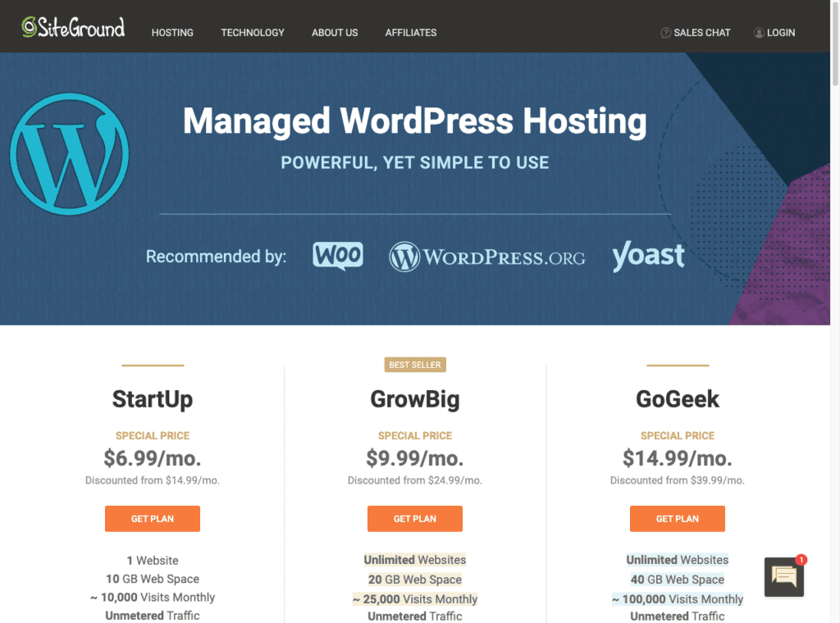Click the login user icon
The image size is (840, 623).
click(759, 33)
